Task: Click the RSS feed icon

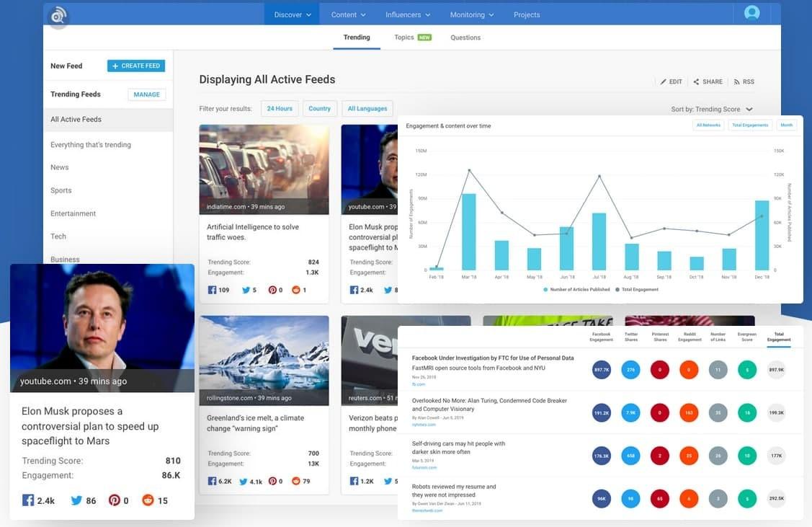Action: click(x=736, y=82)
